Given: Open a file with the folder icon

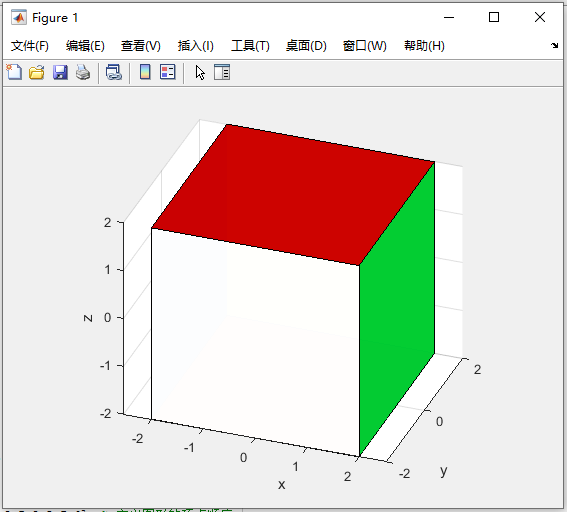Looking at the screenshot, I should click(37, 72).
